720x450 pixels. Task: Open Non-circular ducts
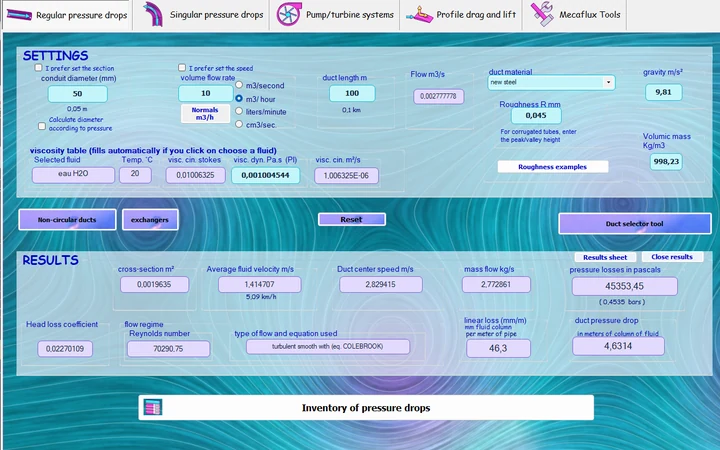(67, 220)
